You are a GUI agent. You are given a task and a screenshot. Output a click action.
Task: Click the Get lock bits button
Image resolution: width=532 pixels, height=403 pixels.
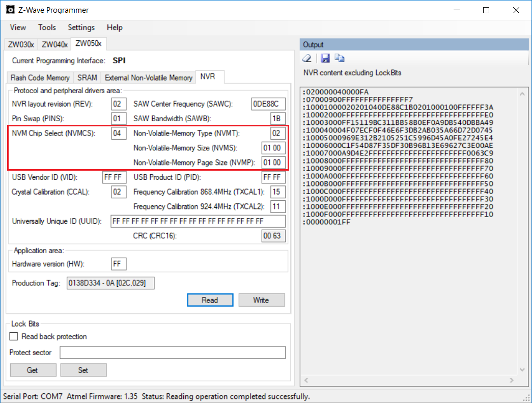[32, 370]
